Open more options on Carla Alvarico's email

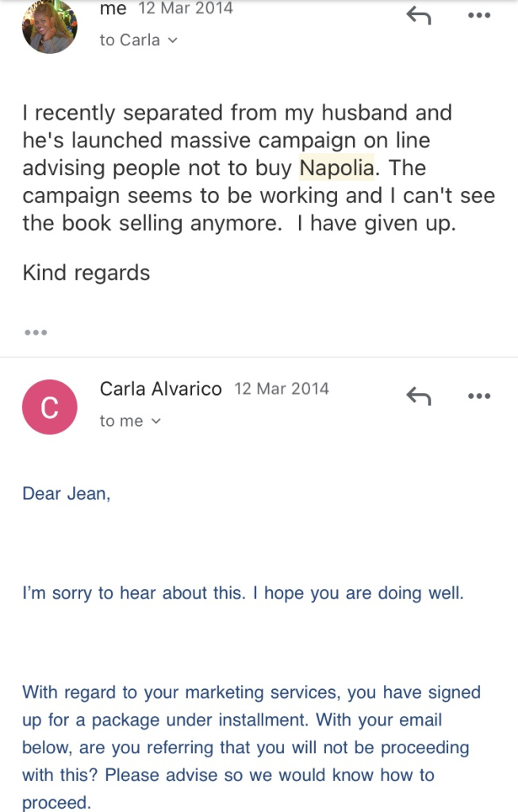click(478, 396)
